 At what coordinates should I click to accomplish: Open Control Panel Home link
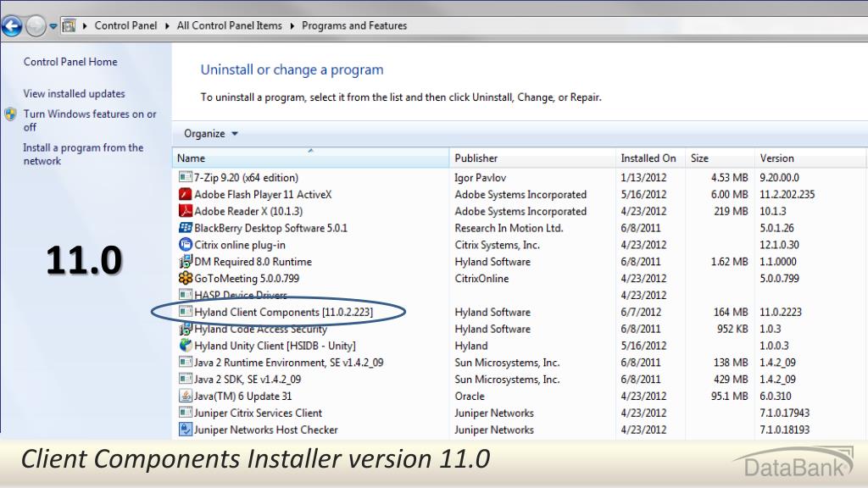(70, 62)
